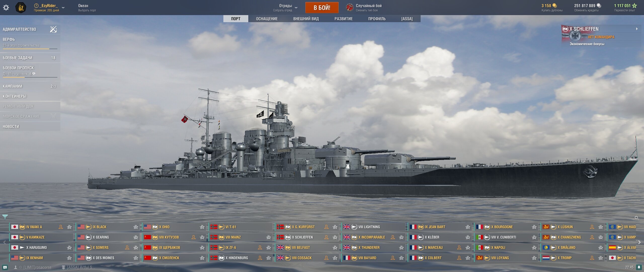Click commander icon on X TROMP

tap(592, 258)
